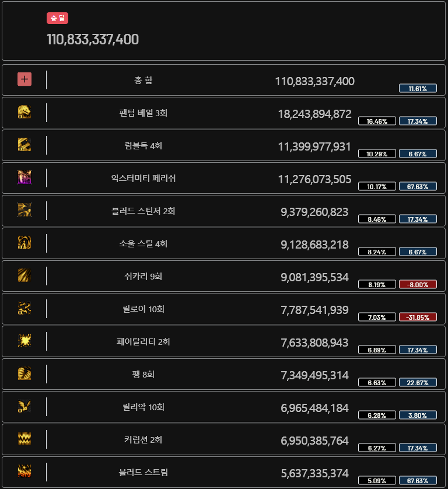Select the 소울 스틸 4회 skill icon
This screenshot has height=489, width=448.
point(24,243)
